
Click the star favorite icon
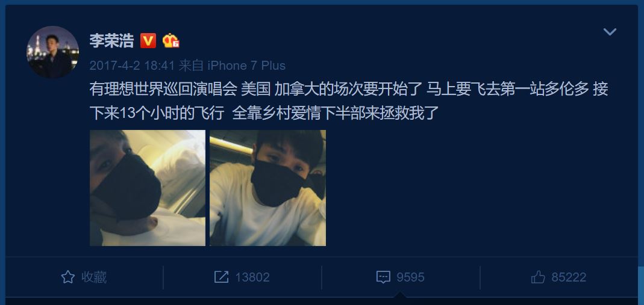[67, 277]
